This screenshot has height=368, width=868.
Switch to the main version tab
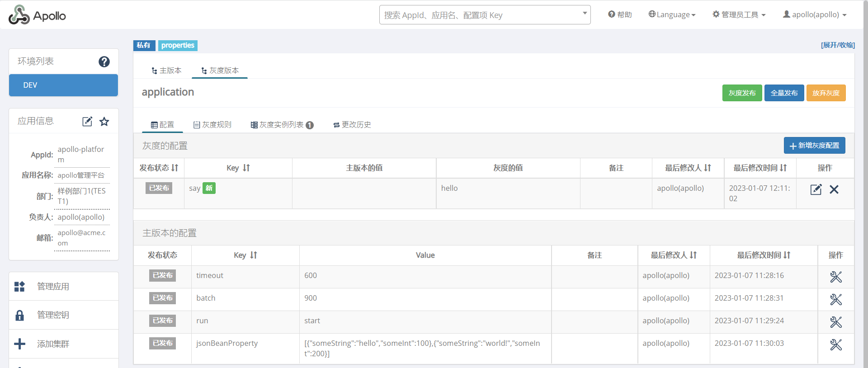[166, 71]
